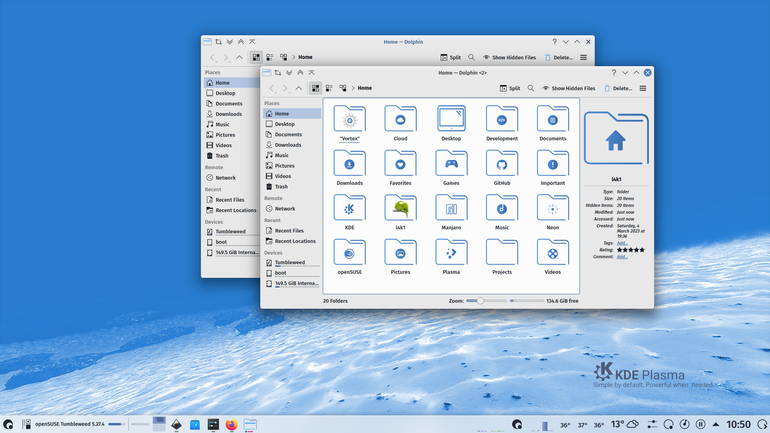Click the Plasma folder icon
Viewport: 770px width, 433px height.
tap(451, 252)
